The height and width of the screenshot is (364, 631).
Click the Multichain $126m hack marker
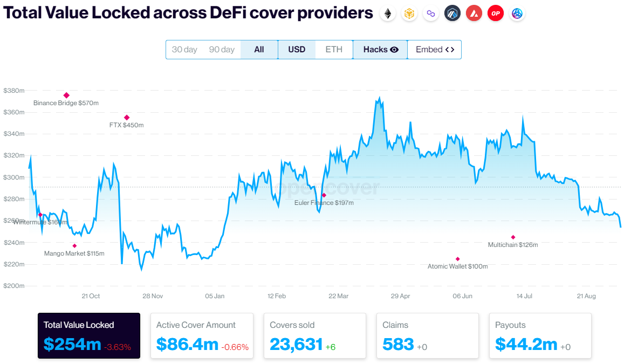pos(513,237)
